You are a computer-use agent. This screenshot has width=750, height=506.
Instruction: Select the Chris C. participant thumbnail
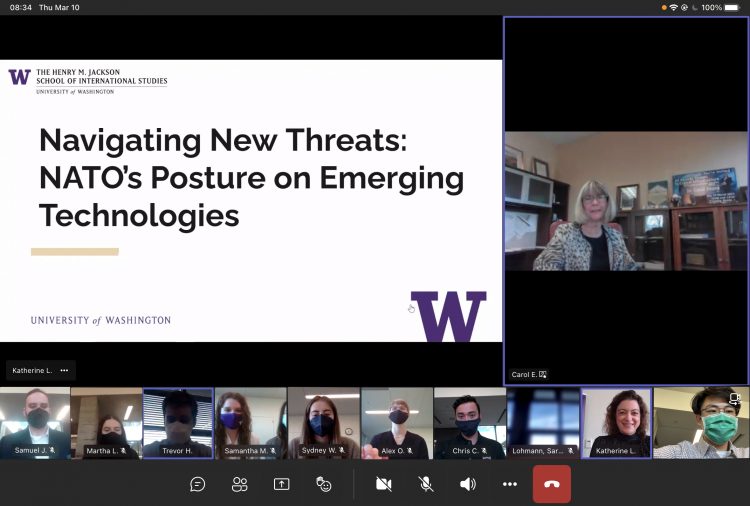[x=470, y=423]
